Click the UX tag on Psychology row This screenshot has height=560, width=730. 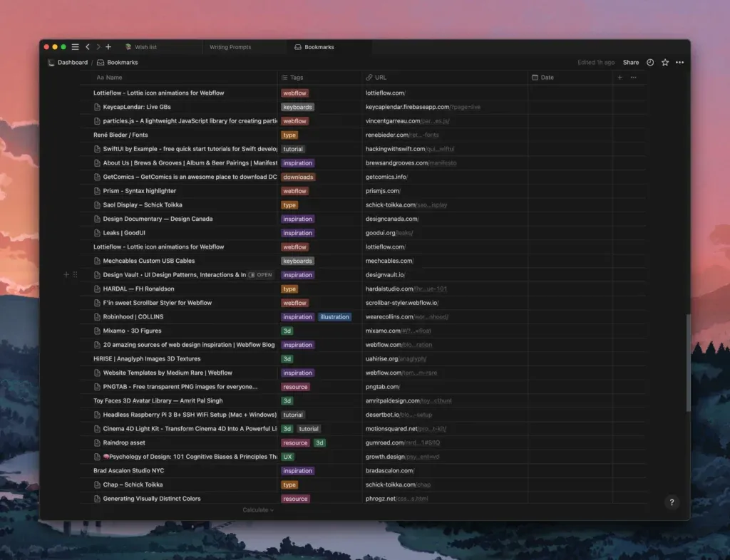[287, 457]
